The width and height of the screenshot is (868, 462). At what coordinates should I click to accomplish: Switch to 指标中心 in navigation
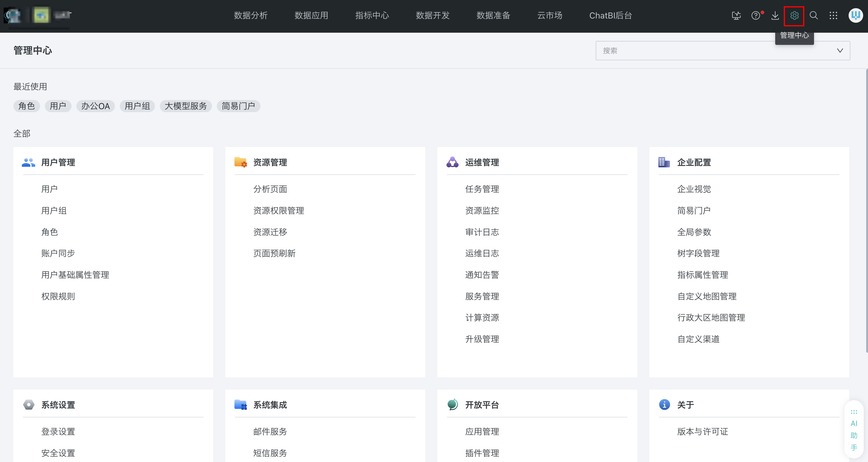click(x=372, y=15)
